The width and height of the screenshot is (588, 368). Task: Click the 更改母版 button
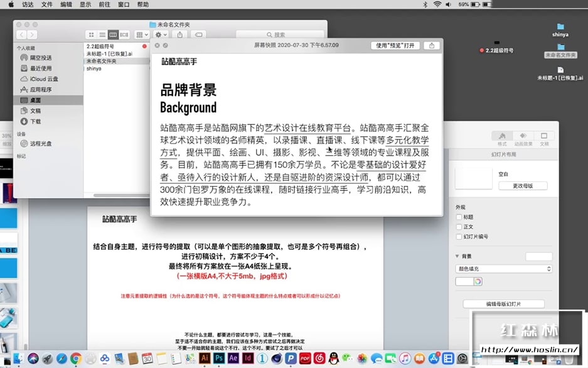[523, 186]
